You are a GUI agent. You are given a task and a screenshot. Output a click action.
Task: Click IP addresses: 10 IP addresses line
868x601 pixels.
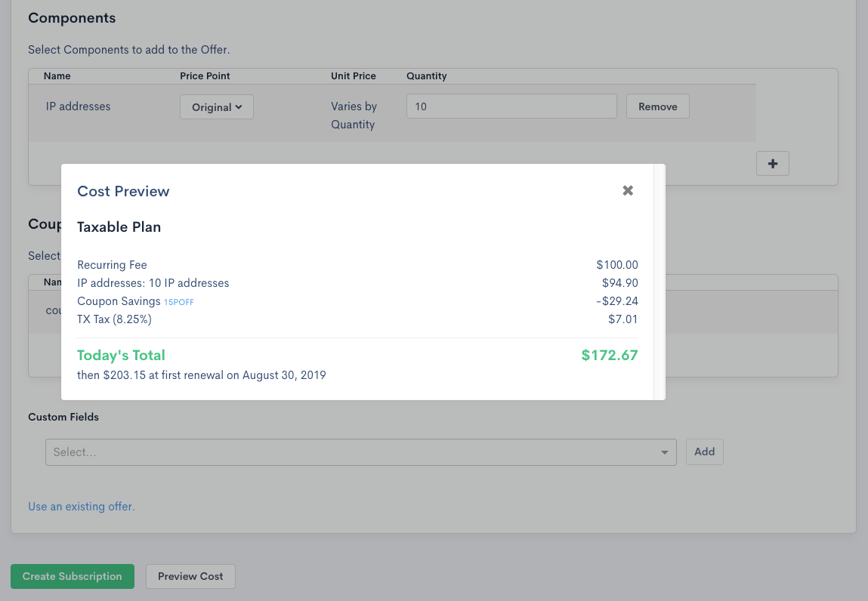[153, 283]
